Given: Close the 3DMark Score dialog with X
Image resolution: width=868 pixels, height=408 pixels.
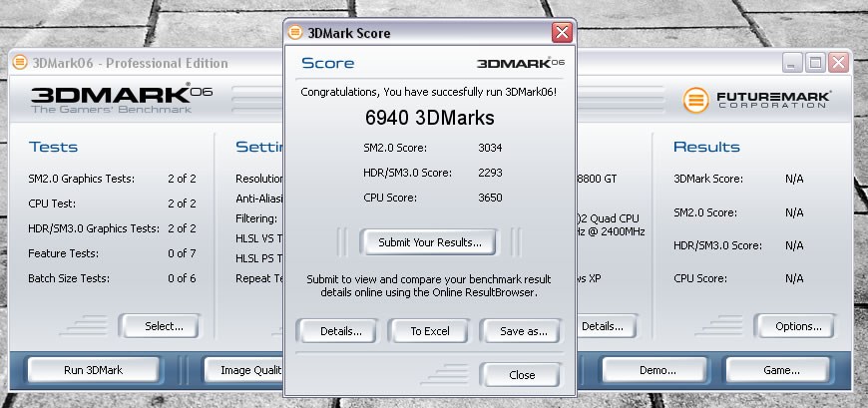Looking at the screenshot, I should pos(562,33).
